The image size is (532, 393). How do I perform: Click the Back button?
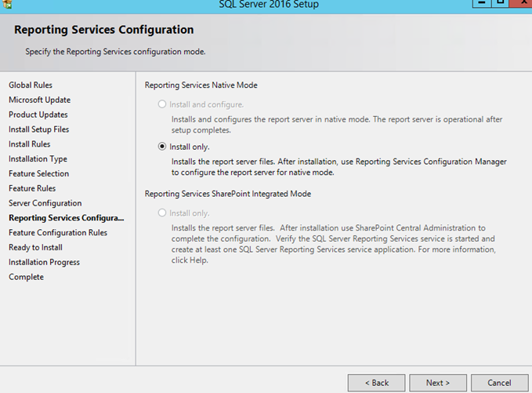(376, 383)
